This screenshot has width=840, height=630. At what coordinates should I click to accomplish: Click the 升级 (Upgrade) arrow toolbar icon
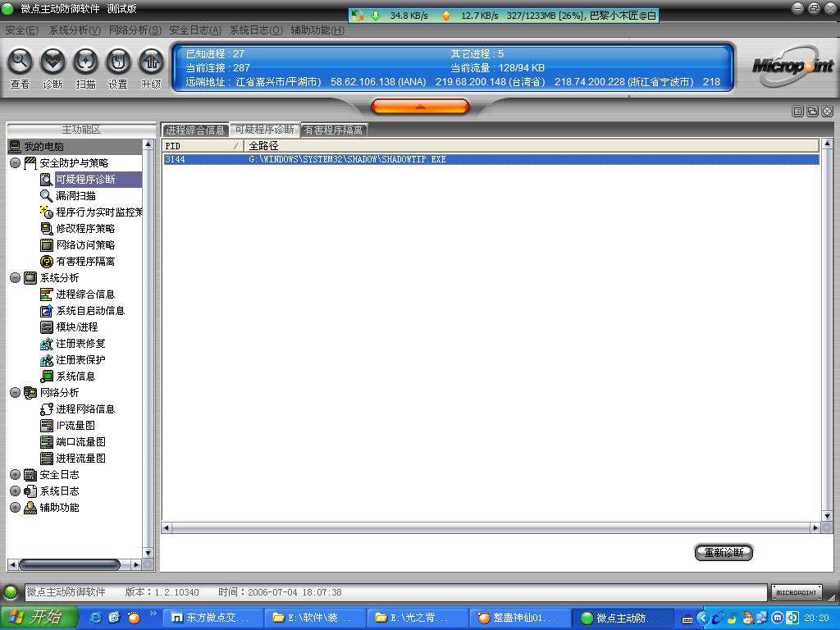pos(151,62)
